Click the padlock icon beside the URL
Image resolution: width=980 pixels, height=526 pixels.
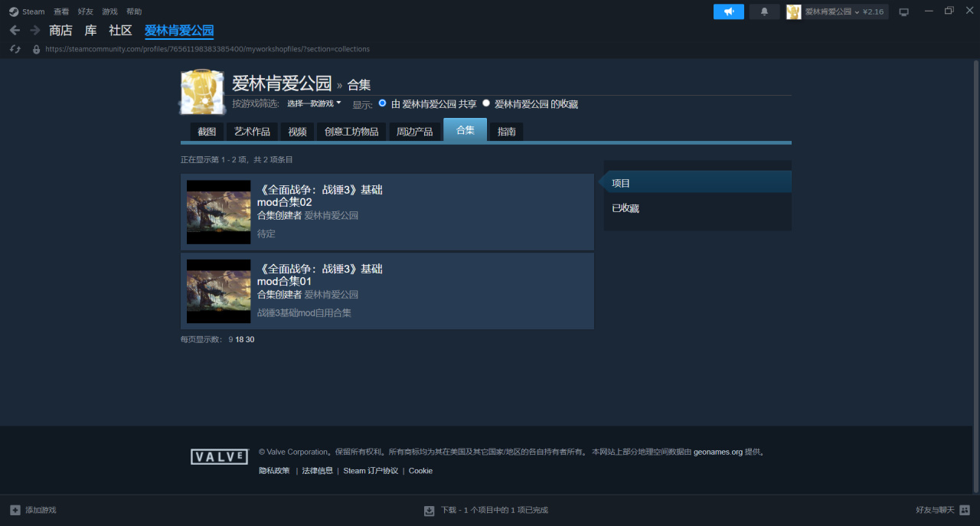(36, 49)
